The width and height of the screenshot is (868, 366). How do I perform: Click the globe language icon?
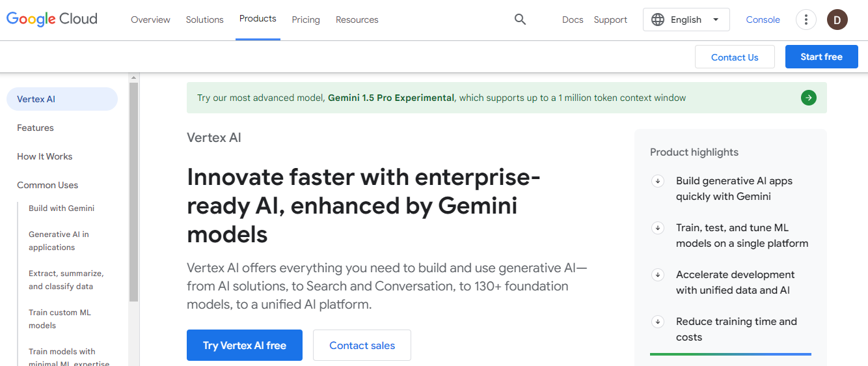click(658, 20)
